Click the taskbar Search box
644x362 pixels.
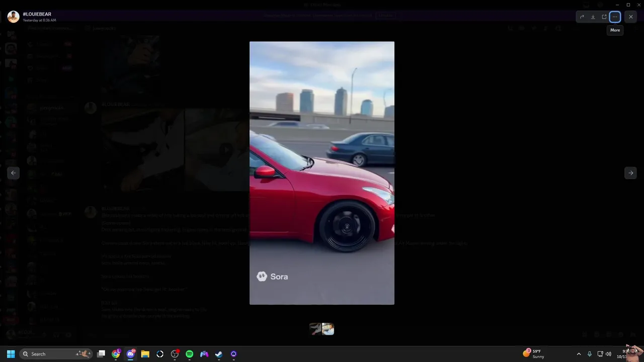[x=56, y=354]
